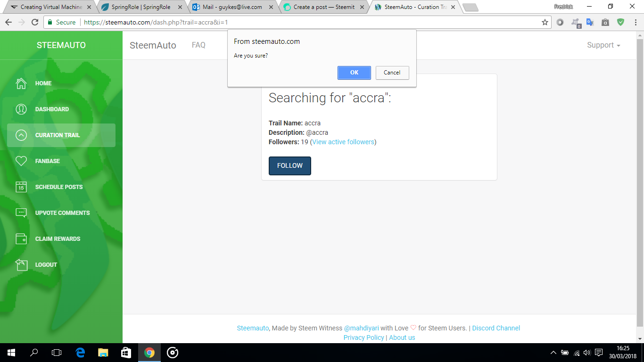This screenshot has height=362, width=644.
Task: Select the Home icon in sidebar
Action: coord(21,83)
